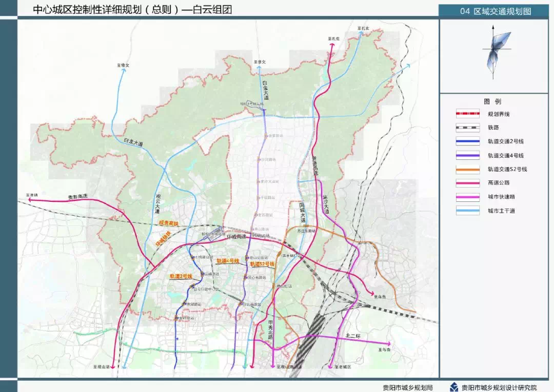Click the 贵阳市城乡规划设计研究院 footer text
554x392 pixels.
(499, 387)
